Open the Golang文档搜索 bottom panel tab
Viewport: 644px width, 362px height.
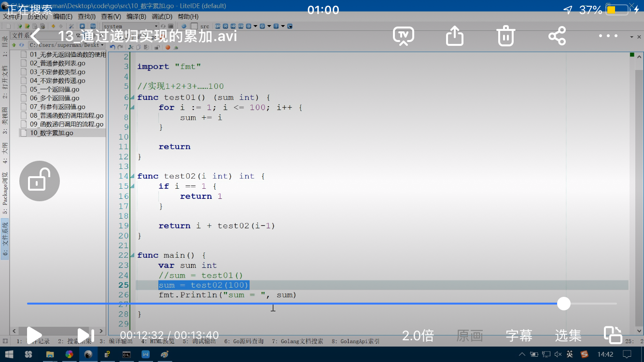[x=297, y=341]
